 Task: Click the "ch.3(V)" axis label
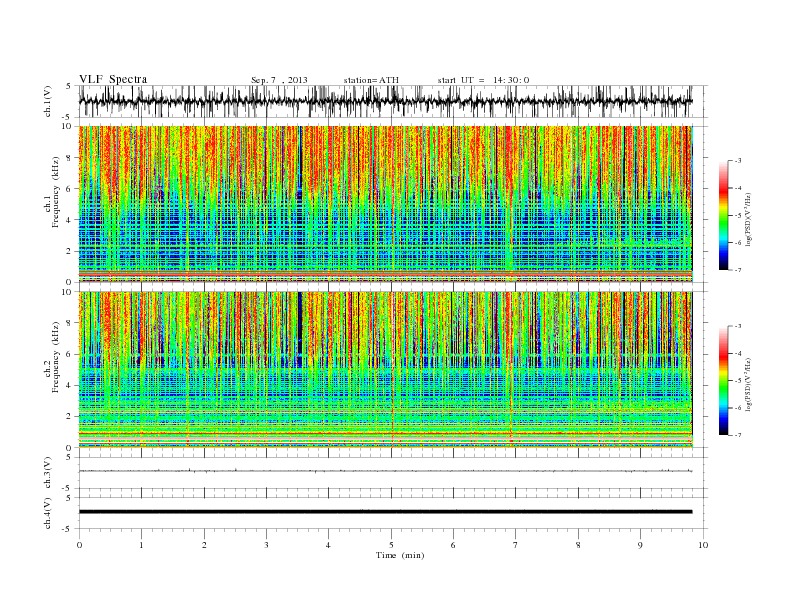(x=48, y=473)
